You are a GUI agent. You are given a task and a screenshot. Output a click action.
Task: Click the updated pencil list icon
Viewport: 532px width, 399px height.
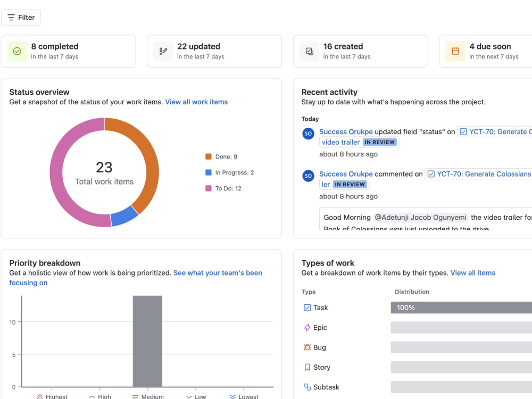163,51
